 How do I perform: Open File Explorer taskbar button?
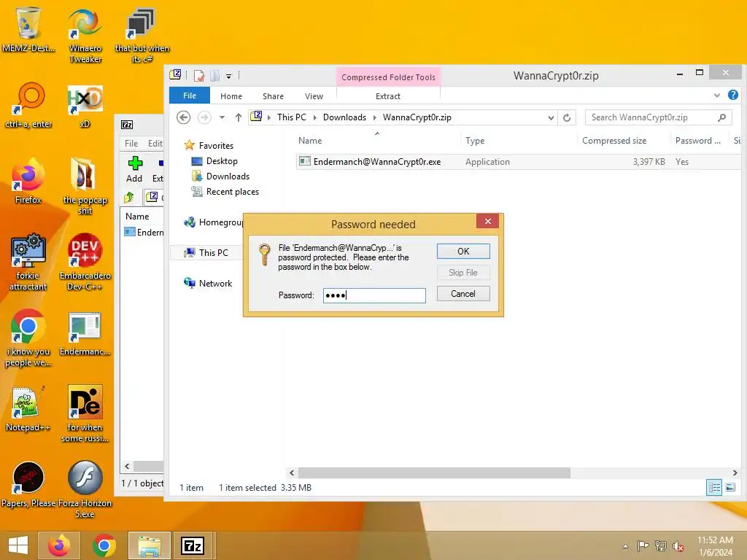coord(149,545)
